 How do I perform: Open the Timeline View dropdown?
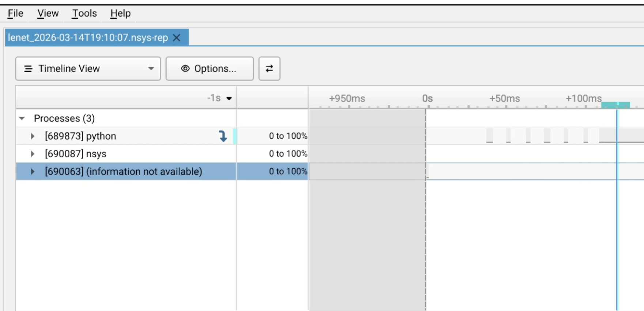click(x=151, y=68)
